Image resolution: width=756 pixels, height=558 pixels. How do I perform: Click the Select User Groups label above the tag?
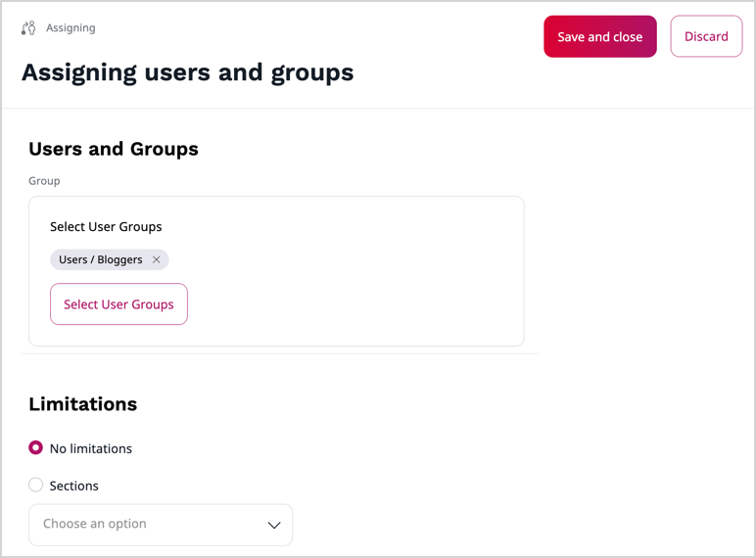point(106,227)
